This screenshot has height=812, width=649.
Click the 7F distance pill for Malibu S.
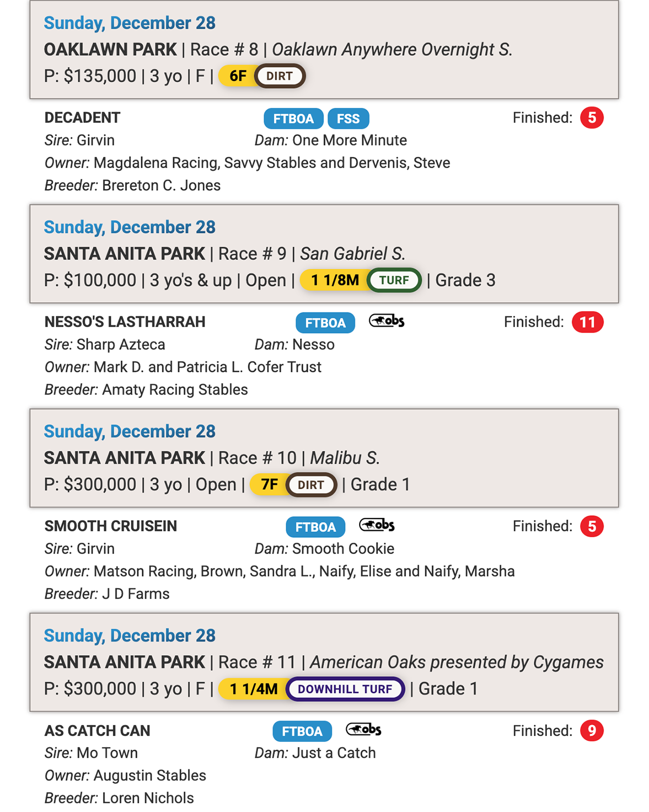tap(269, 485)
